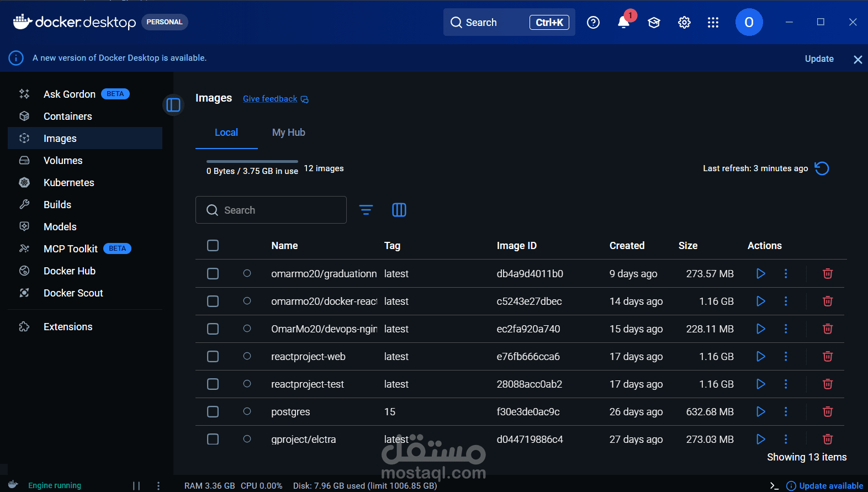This screenshot has height=492, width=868.
Task: Check the reactproject-test row checkbox
Action: [213, 384]
